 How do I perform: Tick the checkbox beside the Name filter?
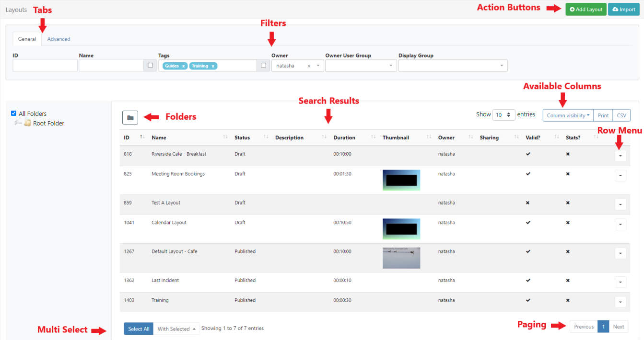click(x=150, y=66)
